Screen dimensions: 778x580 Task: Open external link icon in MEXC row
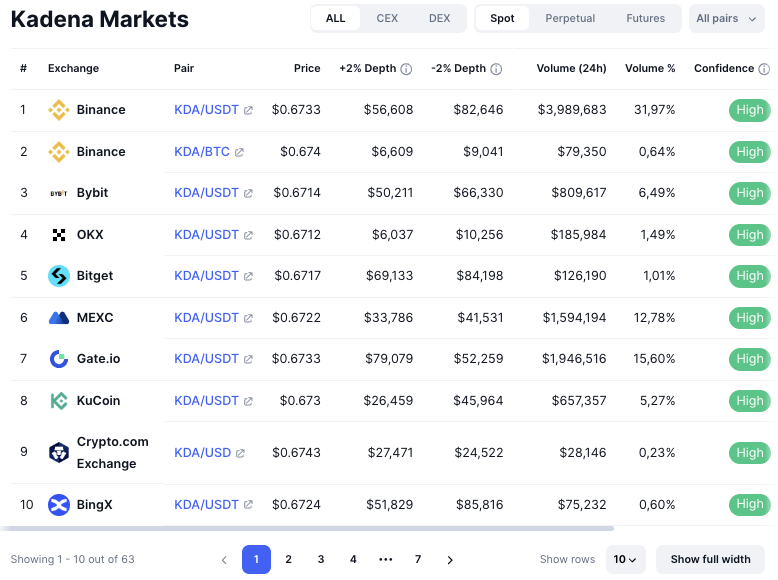point(248,318)
